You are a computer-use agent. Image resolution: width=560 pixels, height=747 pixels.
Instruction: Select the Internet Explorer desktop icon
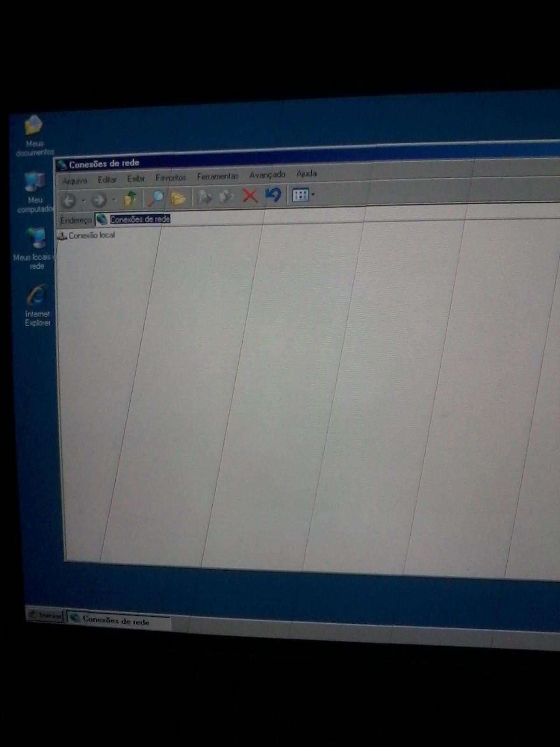click(x=37, y=306)
